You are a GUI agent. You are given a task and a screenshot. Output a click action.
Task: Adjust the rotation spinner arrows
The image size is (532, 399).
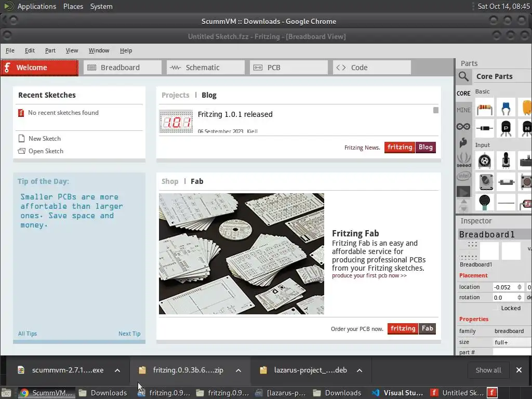tap(520, 298)
